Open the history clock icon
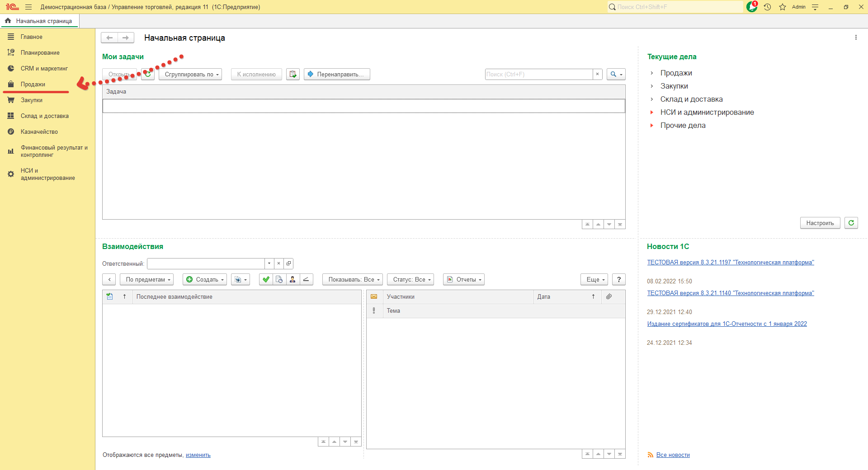868x470 pixels. pyautogui.click(x=767, y=7)
